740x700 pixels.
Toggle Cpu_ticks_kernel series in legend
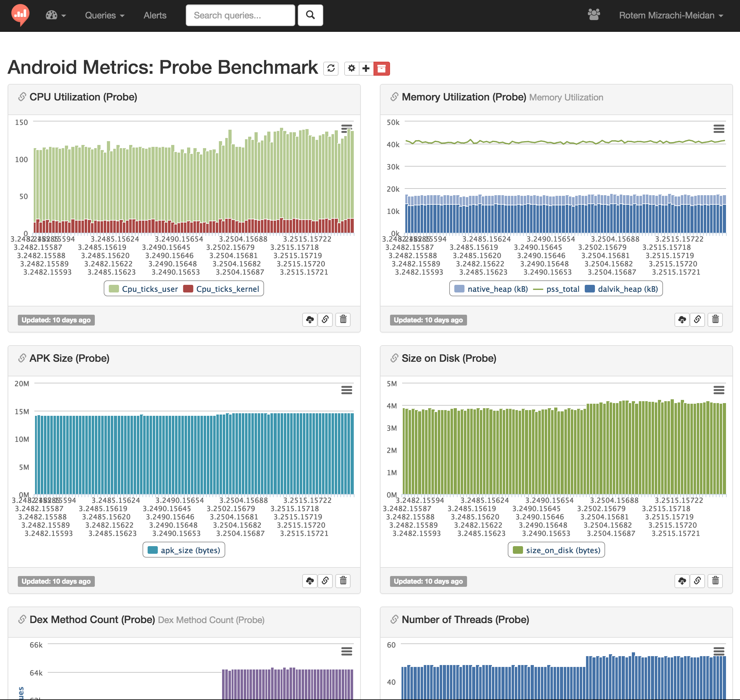point(227,289)
